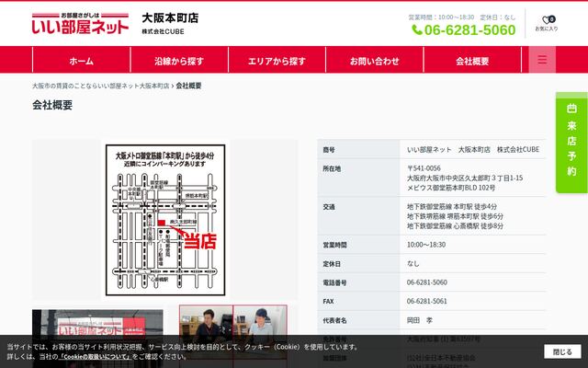Click the 来店予約 side button
Screen dimensions: 588x368
[571, 143]
